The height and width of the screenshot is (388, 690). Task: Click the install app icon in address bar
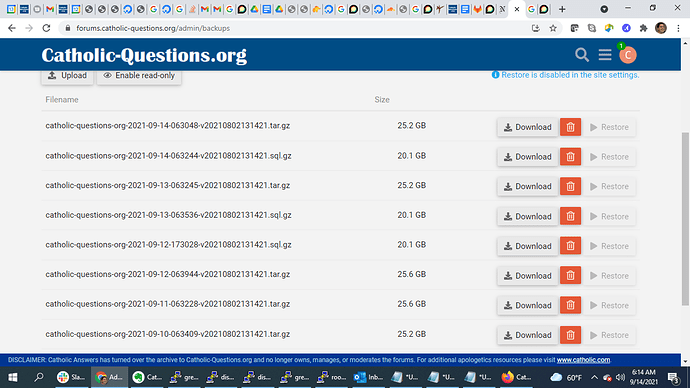[x=536, y=28]
